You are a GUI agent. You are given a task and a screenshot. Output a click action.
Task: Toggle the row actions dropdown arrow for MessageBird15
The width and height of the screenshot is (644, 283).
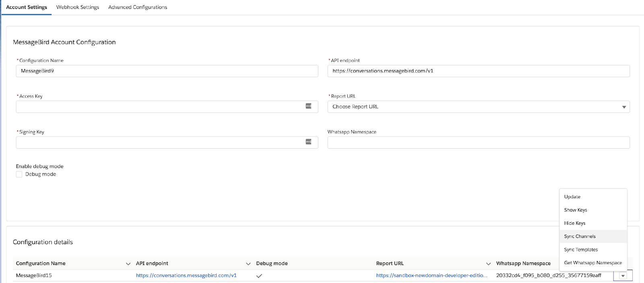click(623, 276)
